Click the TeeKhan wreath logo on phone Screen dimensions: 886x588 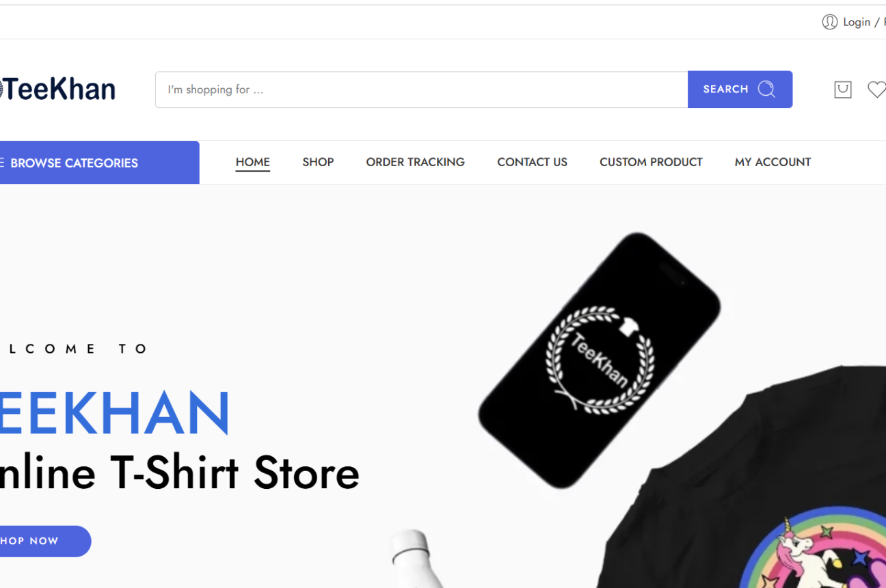(x=599, y=360)
